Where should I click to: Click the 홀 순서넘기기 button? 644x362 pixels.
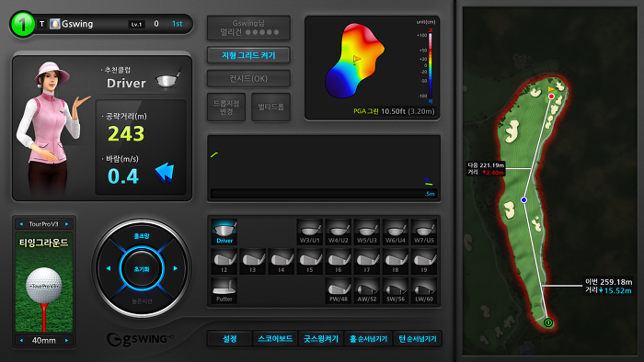coord(368,339)
